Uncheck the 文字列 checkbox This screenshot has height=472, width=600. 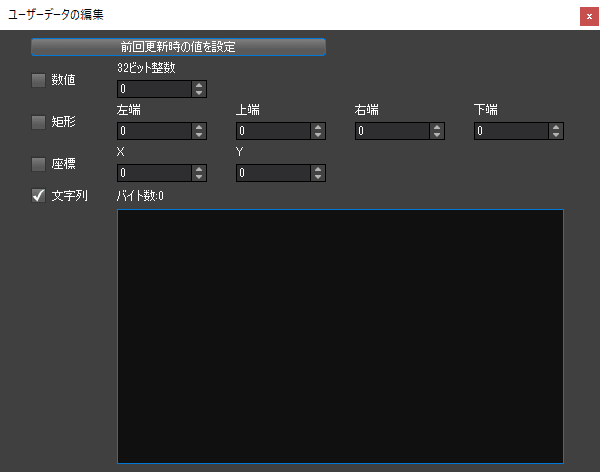(38, 196)
